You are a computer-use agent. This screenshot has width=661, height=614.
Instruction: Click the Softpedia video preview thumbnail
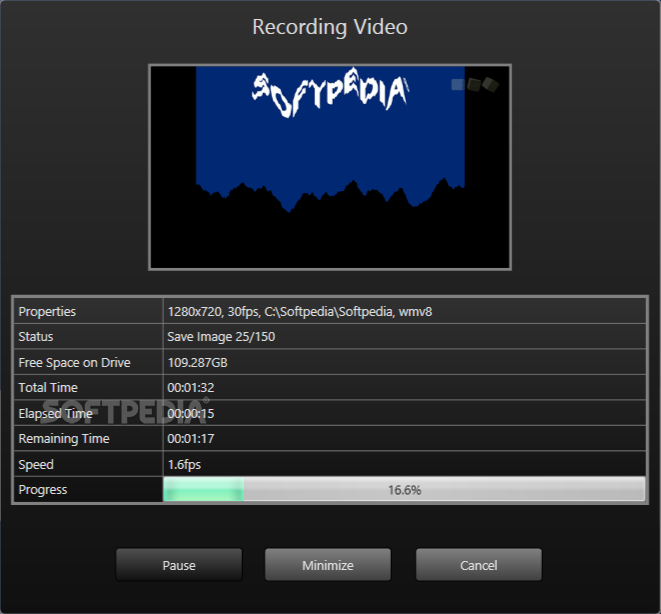click(330, 167)
